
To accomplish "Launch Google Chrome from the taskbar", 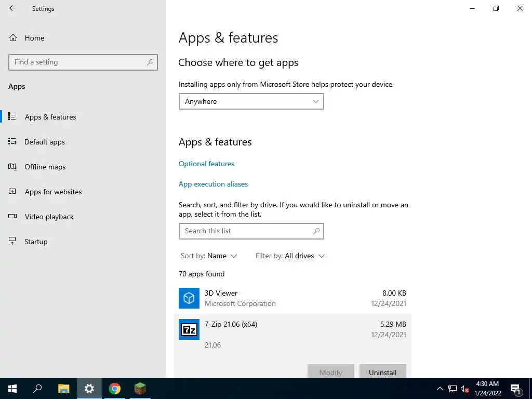I will [x=115, y=389].
